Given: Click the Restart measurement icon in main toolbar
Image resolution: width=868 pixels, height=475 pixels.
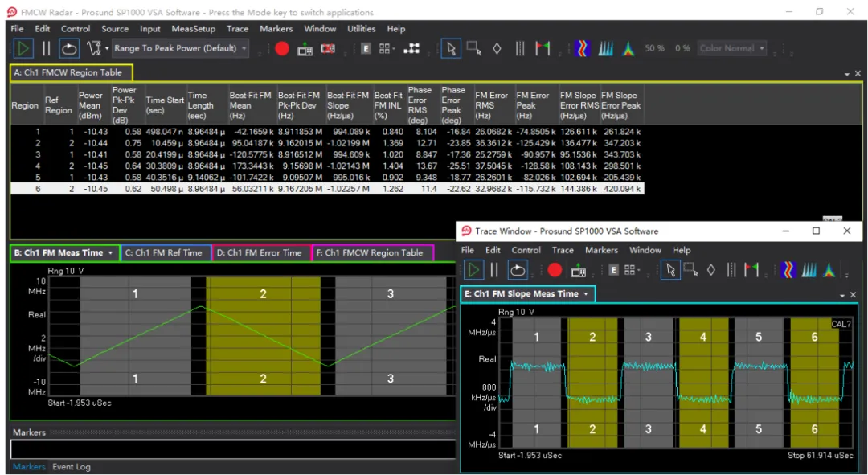Looking at the screenshot, I should [x=69, y=49].
